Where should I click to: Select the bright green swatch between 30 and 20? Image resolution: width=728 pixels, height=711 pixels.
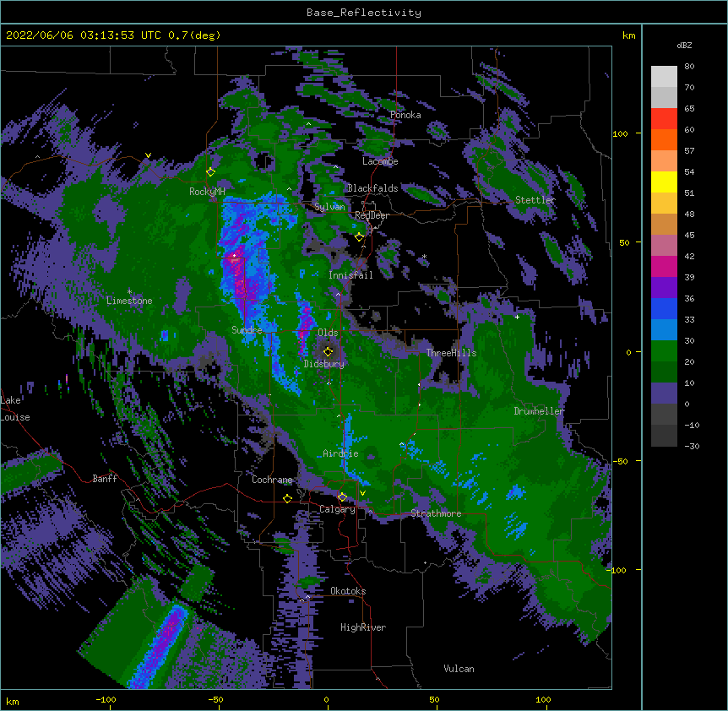pos(664,351)
